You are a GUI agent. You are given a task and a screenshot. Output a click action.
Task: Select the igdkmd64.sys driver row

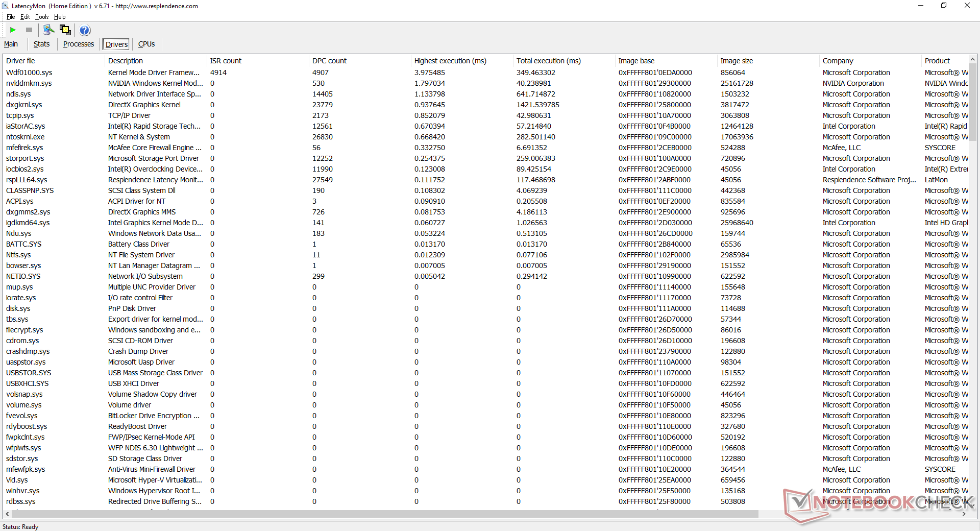pos(485,223)
